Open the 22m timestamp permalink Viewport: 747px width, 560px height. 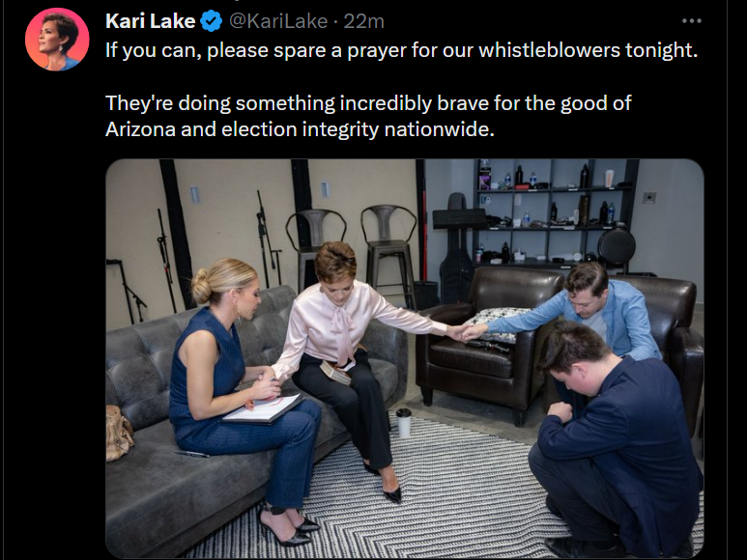tap(363, 21)
